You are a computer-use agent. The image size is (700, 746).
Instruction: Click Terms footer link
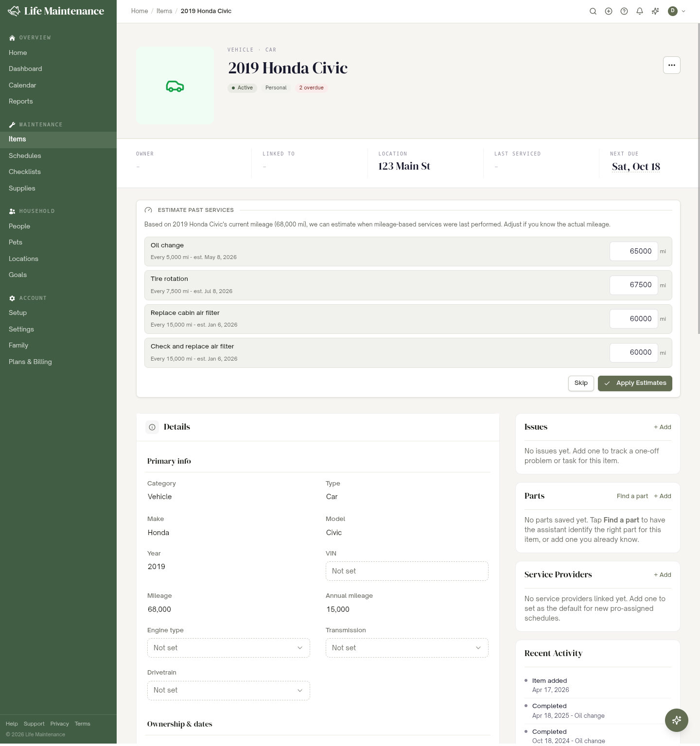click(x=83, y=724)
